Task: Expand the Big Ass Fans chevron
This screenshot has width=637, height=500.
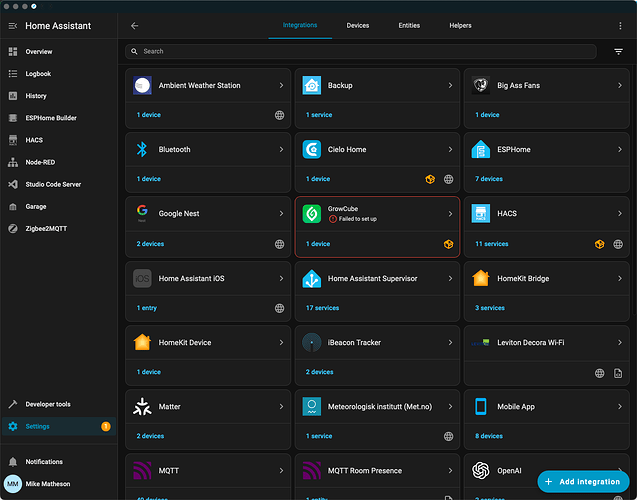Action: tap(619, 86)
